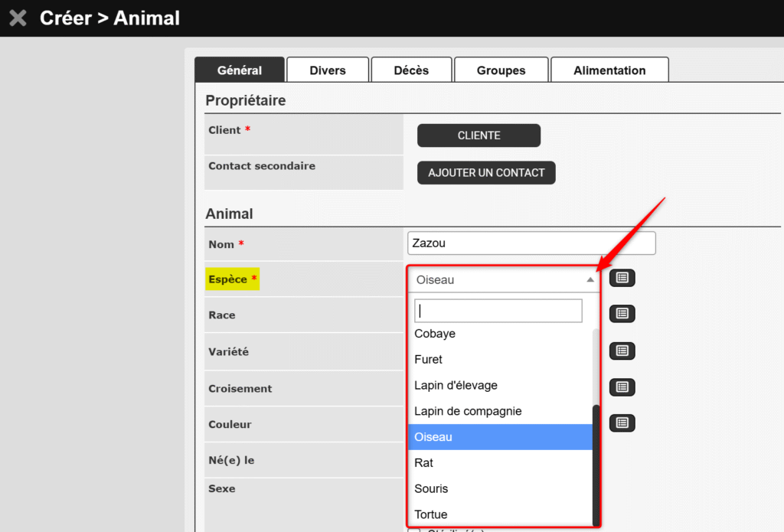The image size is (784, 532).
Task: Open list icon next to Couleur field
Action: pyautogui.click(x=622, y=423)
